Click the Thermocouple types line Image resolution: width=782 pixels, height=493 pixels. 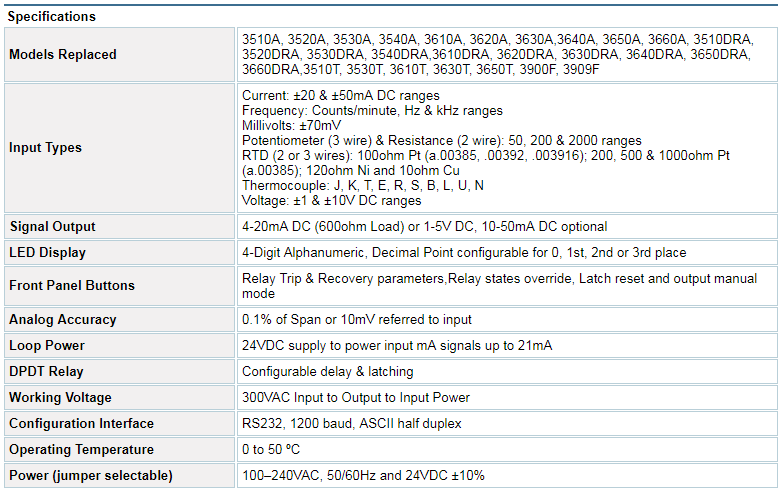[x=363, y=185]
